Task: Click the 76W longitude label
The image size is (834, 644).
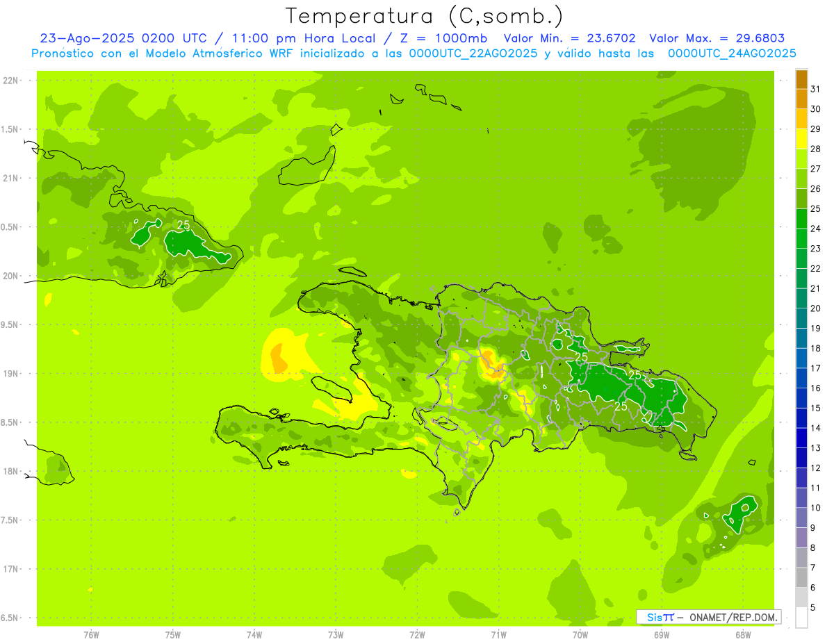Action: 91,635
